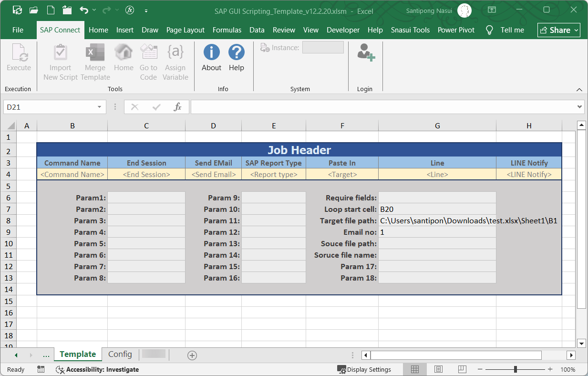
Task: Click the Param1 input cell
Action: (146, 198)
